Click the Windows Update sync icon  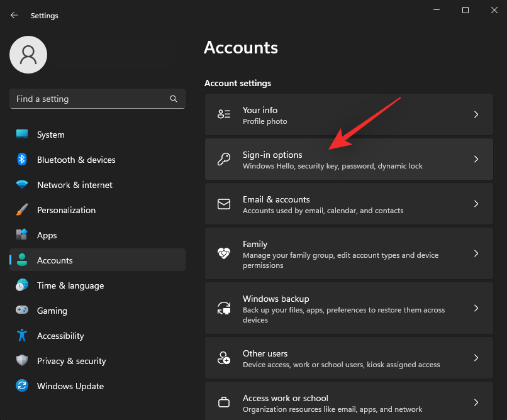click(x=22, y=386)
